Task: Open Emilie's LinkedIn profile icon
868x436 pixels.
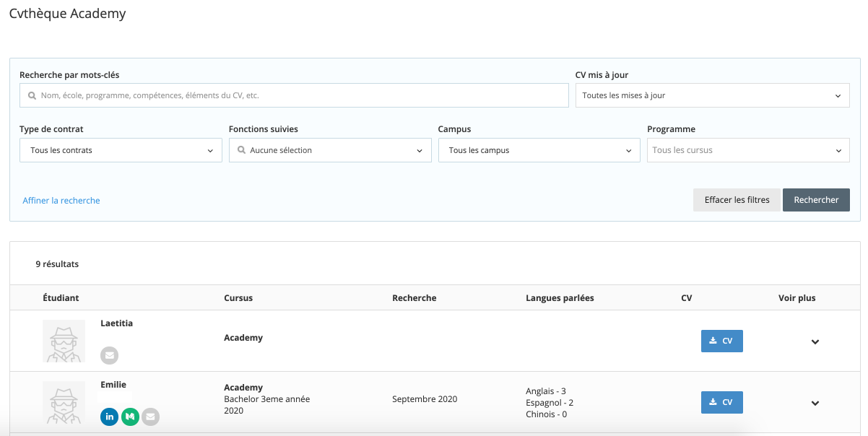Action: click(109, 417)
